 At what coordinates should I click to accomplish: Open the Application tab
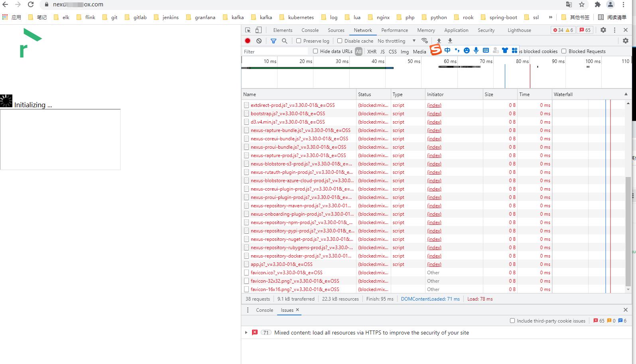(456, 30)
